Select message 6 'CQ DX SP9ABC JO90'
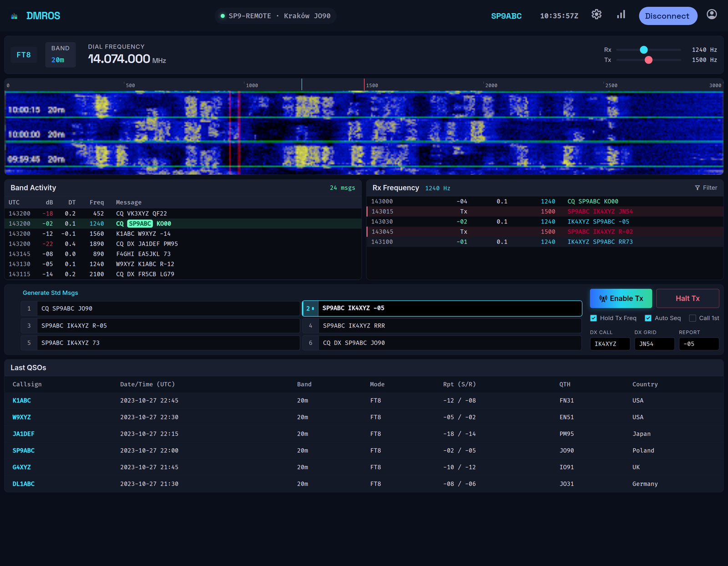Screen dimensions: 728x566 click(x=442, y=343)
